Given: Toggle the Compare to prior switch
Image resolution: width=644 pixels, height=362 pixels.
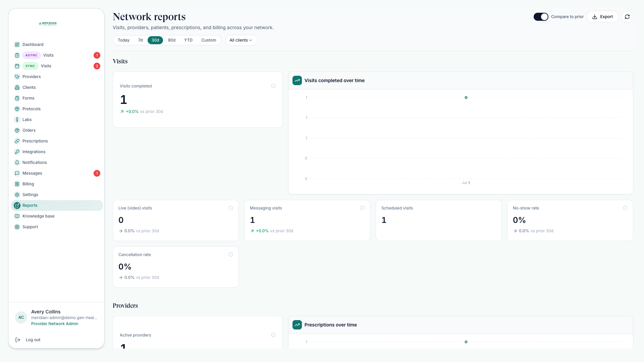Looking at the screenshot, I should [541, 17].
